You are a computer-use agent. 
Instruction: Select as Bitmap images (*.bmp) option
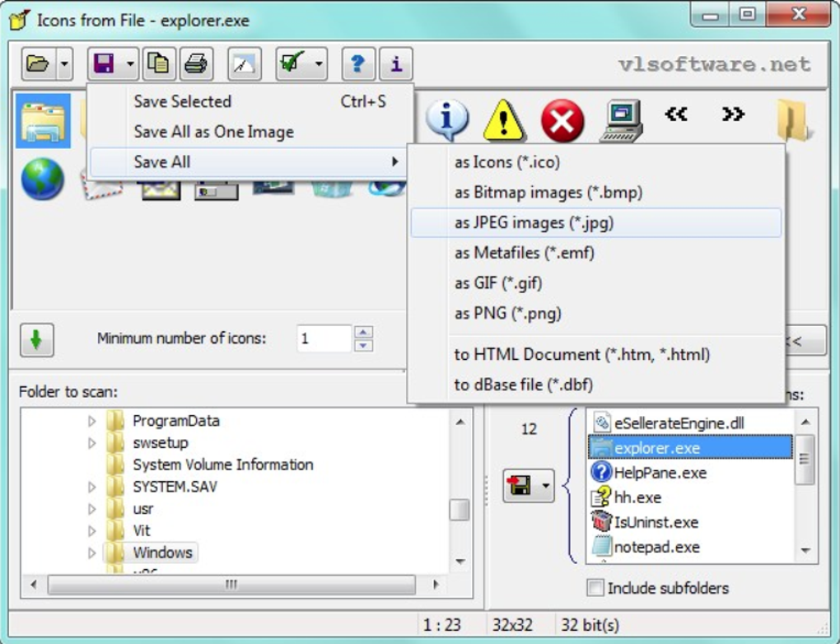[595, 193]
